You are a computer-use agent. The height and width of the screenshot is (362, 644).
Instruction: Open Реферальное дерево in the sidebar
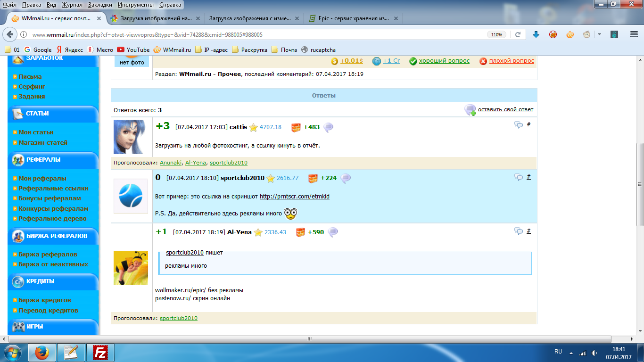pos(53,219)
